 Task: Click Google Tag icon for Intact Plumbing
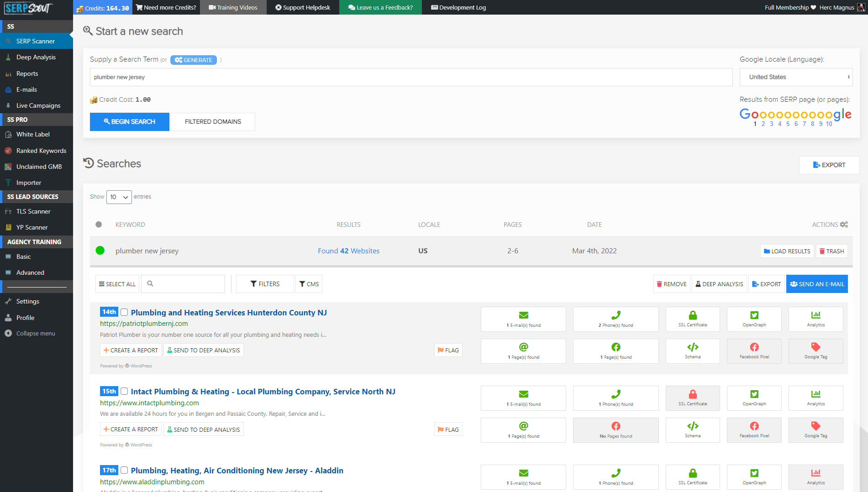coord(815,426)
